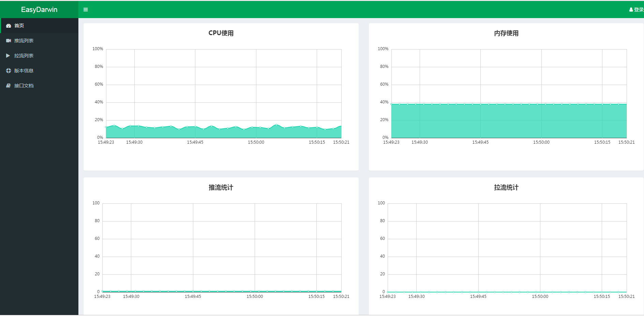Select the globe icon next to 版本信息
The height and width of the screenshot is (317, 644).
tap(9, 71)
